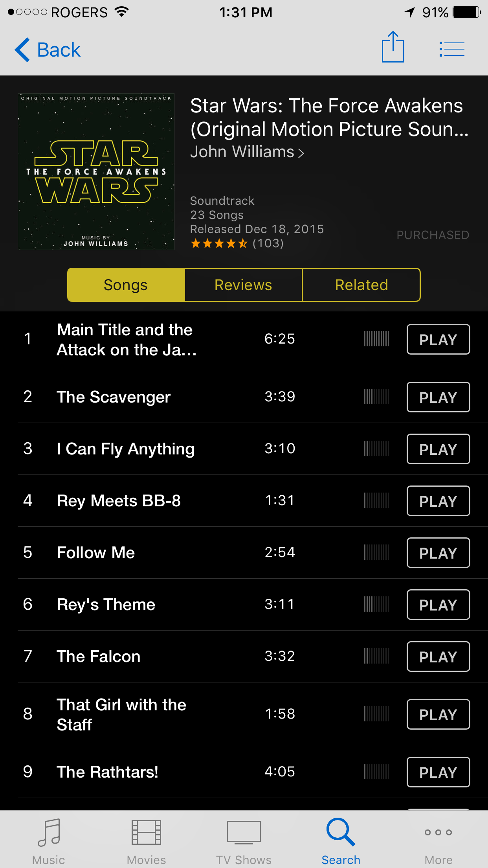Open the Music tab icon
The width and height of the screenshot is (488, 868).
[49, 832]
